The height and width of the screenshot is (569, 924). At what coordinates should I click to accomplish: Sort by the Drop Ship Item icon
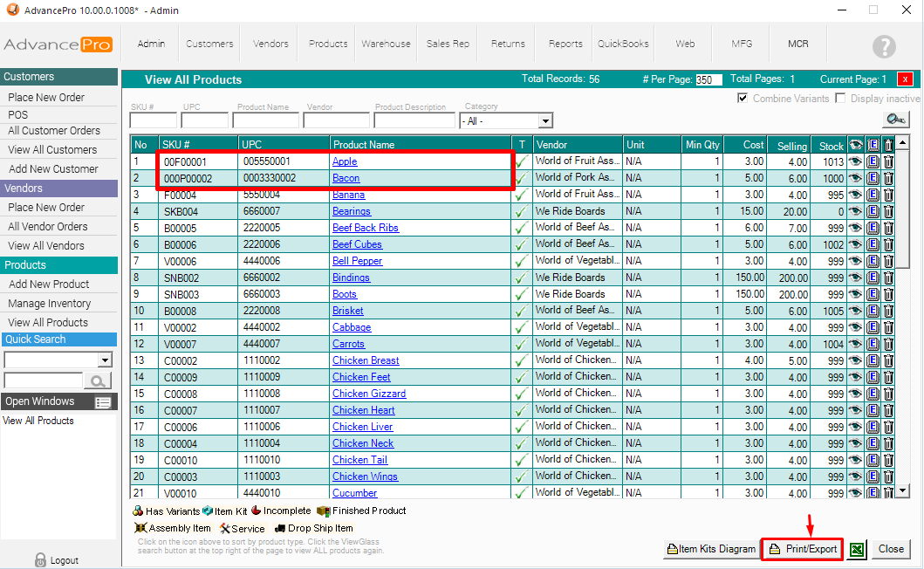coord(280,528)
